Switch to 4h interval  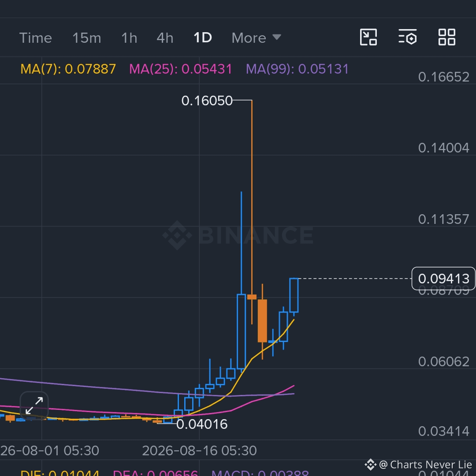click(x=165, y=38)
